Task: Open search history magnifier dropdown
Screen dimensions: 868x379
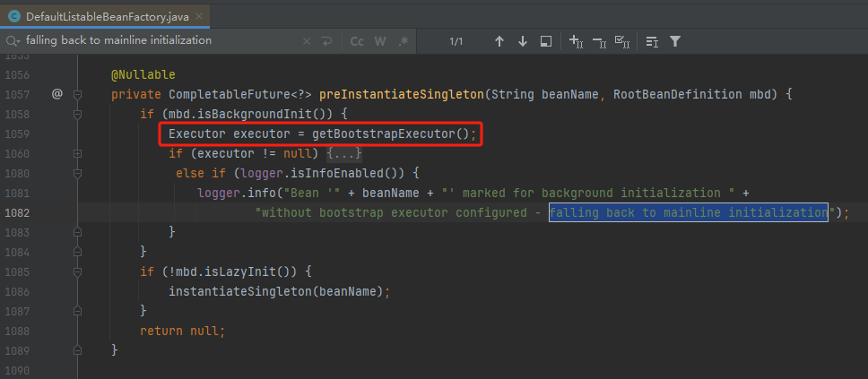Action: tap(13, 41)
